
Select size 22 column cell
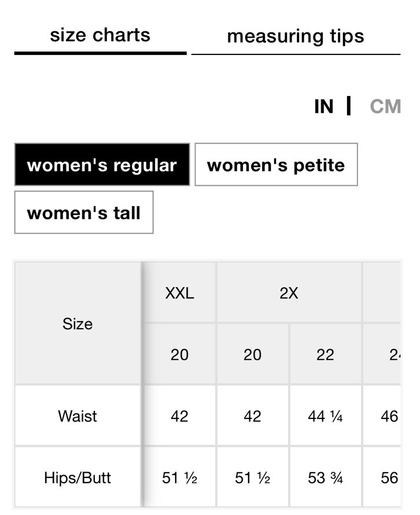(326, 355)
